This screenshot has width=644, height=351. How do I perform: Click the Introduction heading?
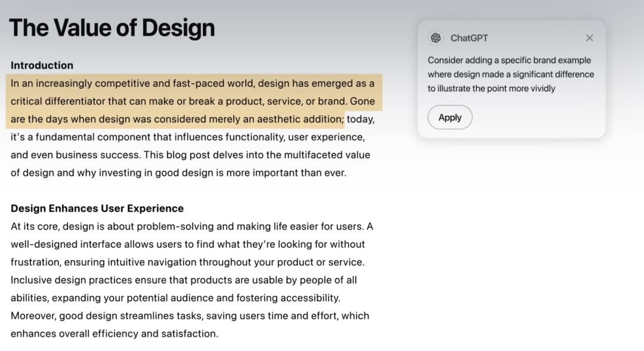(42, 66)
